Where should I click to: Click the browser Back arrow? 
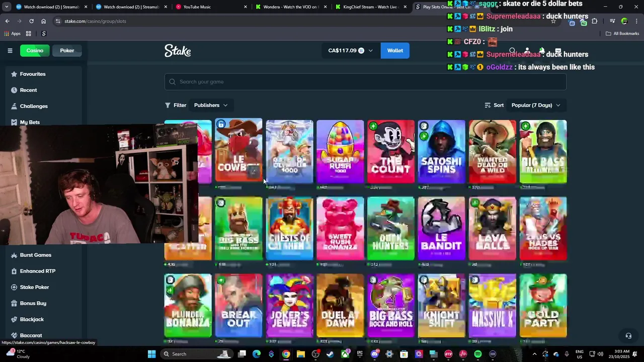click(x=7, y=21)
